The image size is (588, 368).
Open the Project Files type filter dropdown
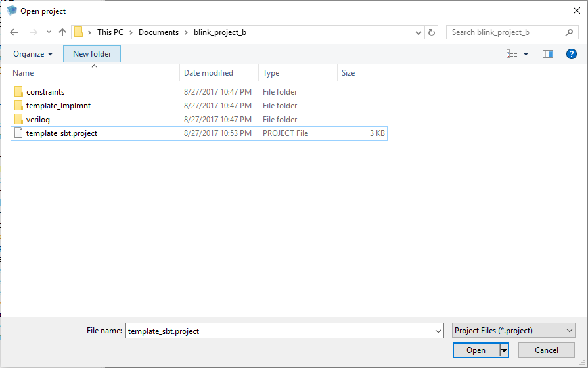click(x=513, y=331)
